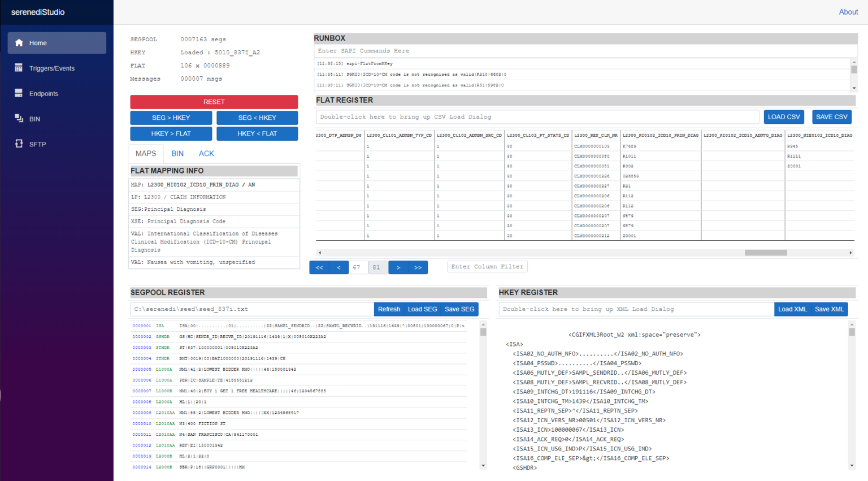The width and height of the screenshot is (868, 481).
Task: Click Refresh in Segpool Register
Action: point(389,309)
